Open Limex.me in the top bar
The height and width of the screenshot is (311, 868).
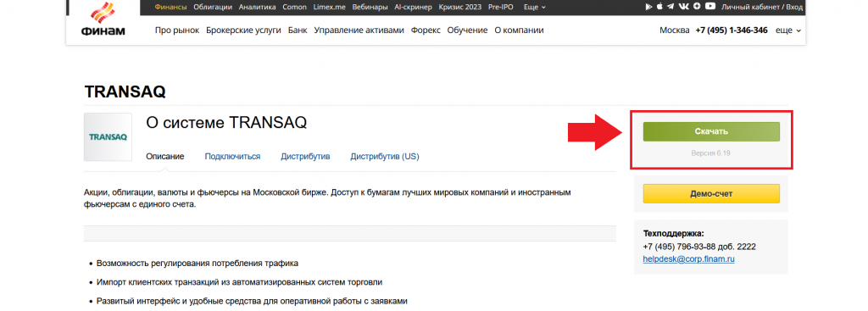(x=330, y=7)
